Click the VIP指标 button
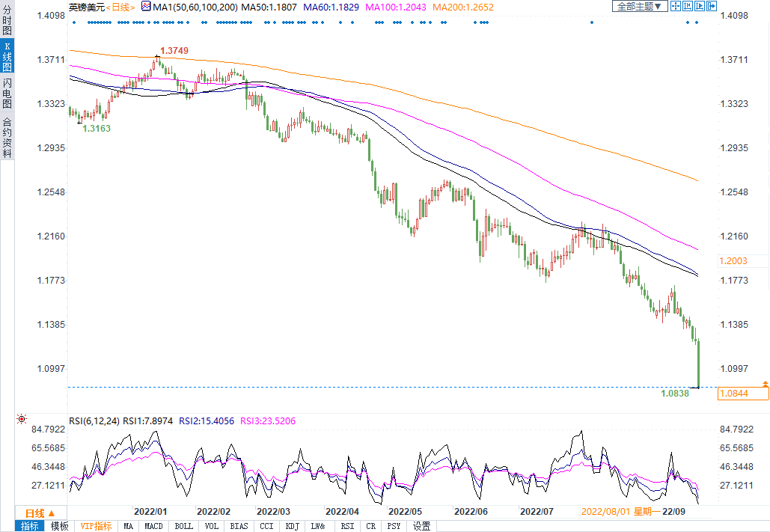The image size is (770, 532). coord(96,526)
